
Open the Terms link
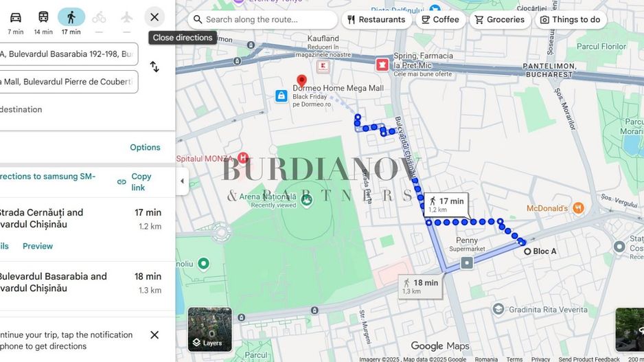514,359
